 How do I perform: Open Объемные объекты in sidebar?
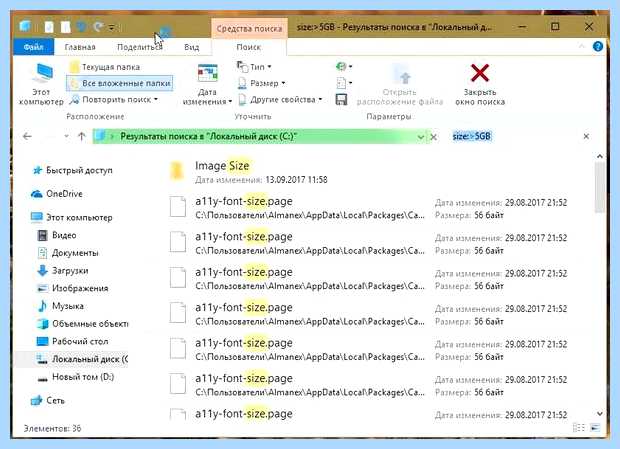(x=82, y=324)
